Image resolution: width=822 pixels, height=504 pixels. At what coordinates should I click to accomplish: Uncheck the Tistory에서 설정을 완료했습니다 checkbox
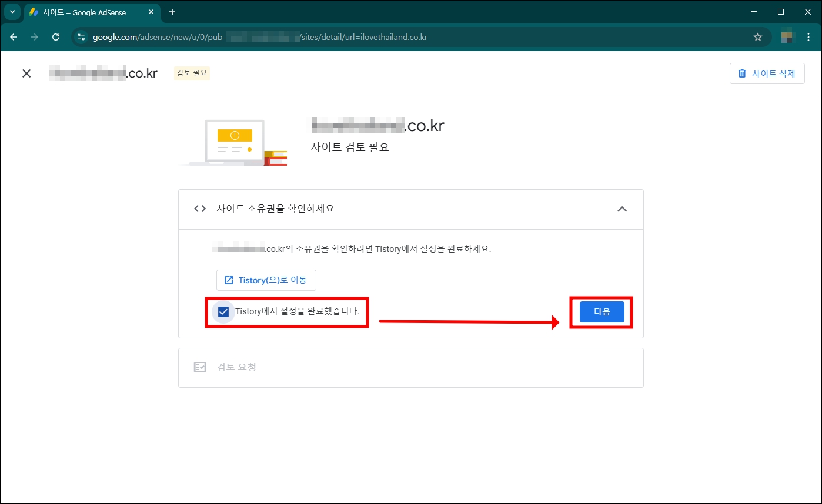(223, 311)
